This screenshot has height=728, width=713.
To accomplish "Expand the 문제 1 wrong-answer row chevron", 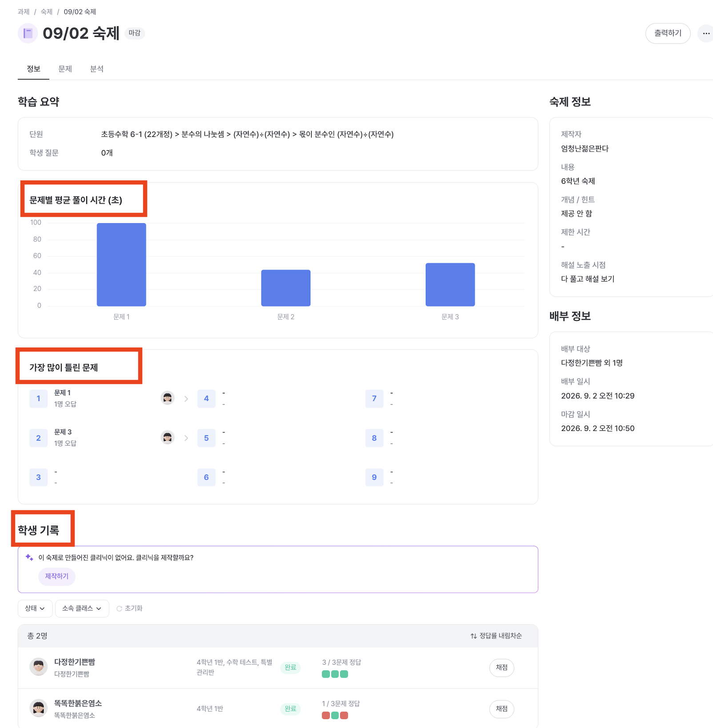I will [186, 399].
